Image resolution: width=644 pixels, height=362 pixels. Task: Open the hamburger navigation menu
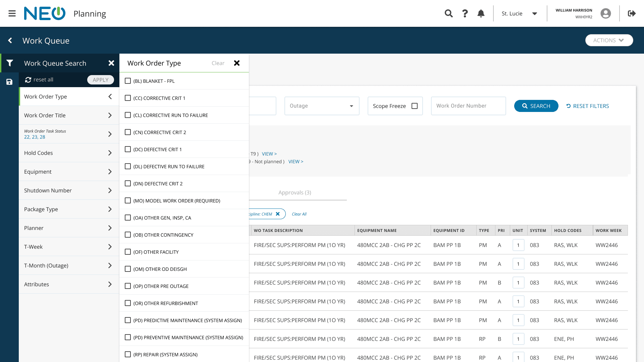click(x=12, y=13)
